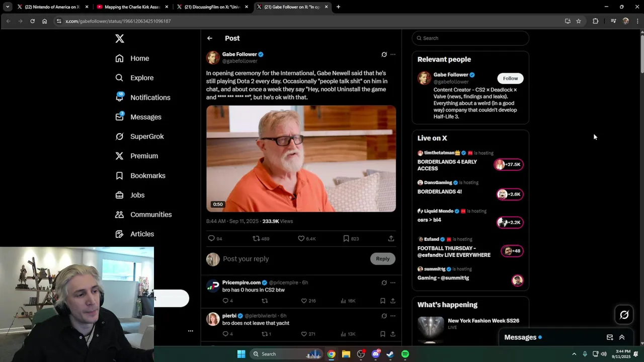Open the Windows Start menu
The height and width of the screenshot is (362, 644).
coord(241,354)
